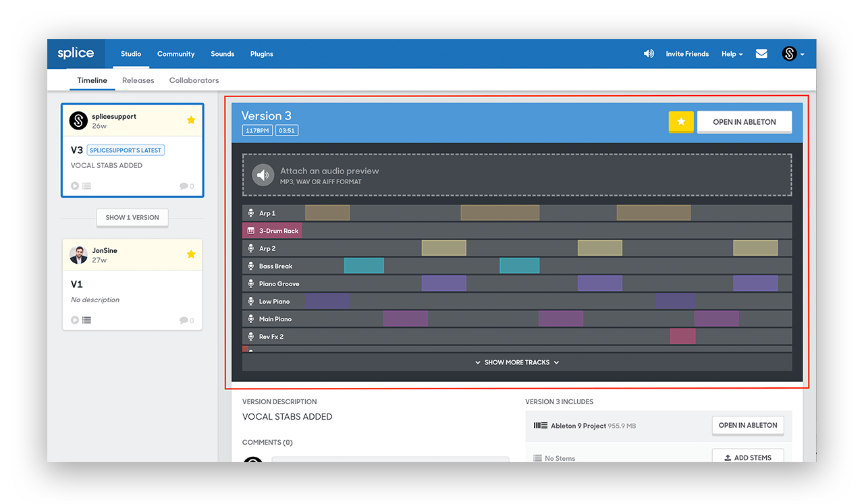Select the 3-Drum Rack track label

point(279,231)
